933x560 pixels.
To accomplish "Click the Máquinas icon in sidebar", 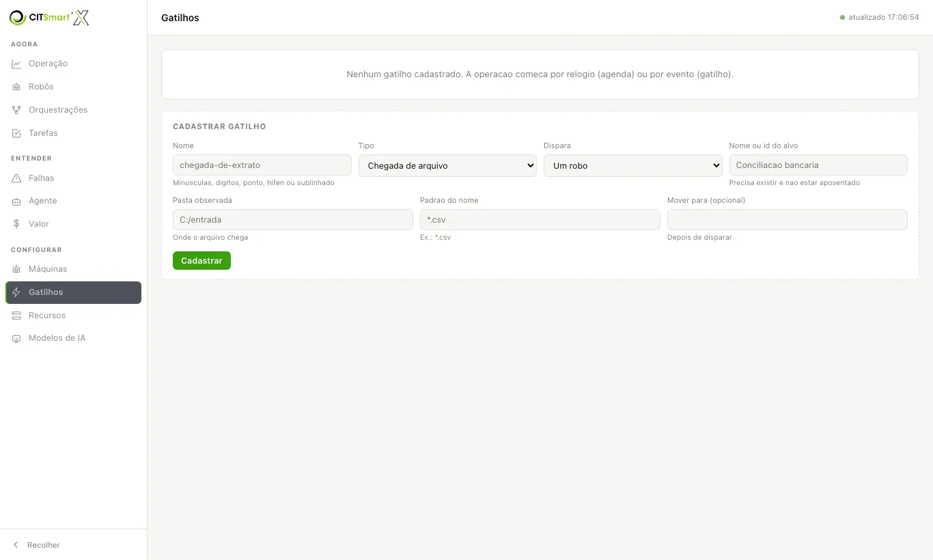I will click(16, 269).
